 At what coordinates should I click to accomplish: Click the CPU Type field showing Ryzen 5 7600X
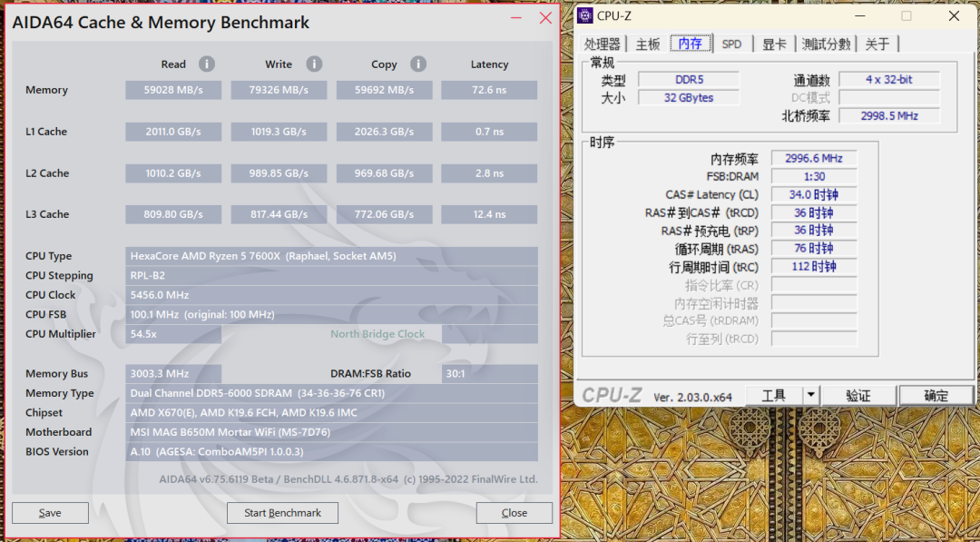[331, 256]
